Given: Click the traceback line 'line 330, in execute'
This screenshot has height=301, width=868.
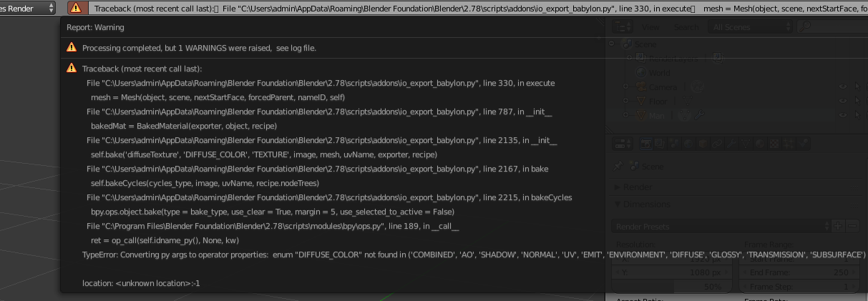Looking at the screenshot, I should click(x=321, y=83).
